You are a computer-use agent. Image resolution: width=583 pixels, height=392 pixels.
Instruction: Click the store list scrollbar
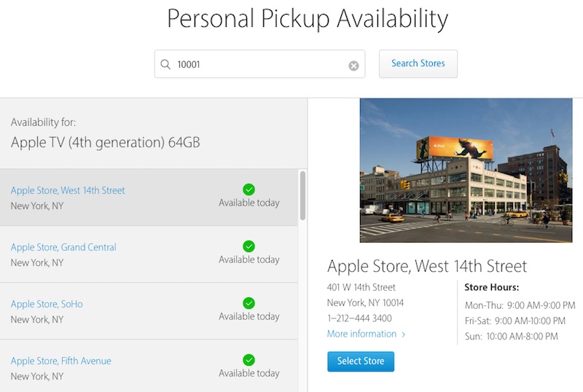pos(302,195)
